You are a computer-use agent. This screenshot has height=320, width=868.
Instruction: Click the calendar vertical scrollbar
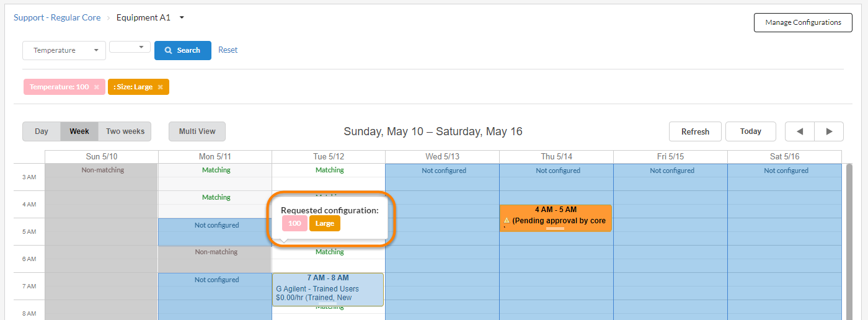tap(849, 242)
